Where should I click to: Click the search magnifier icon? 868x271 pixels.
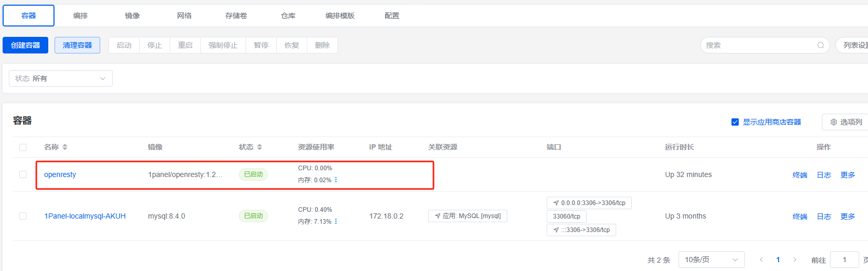(x=821, y=45)
